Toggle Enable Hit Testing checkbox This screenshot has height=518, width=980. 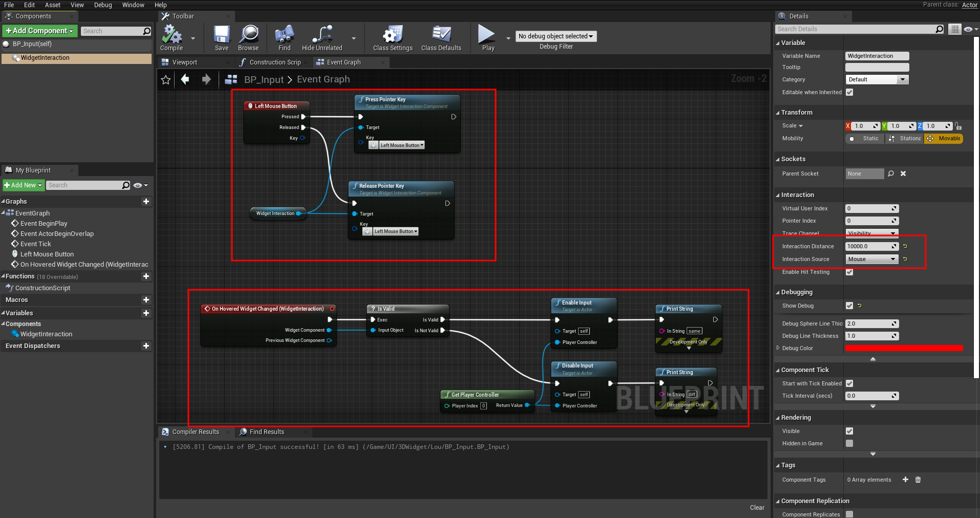tap(849, 272)
